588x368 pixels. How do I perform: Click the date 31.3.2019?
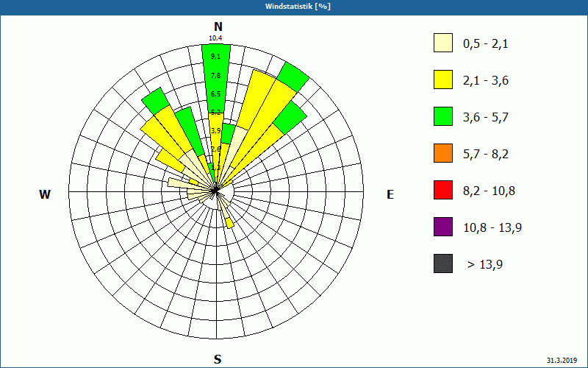(x=562, y=360)
